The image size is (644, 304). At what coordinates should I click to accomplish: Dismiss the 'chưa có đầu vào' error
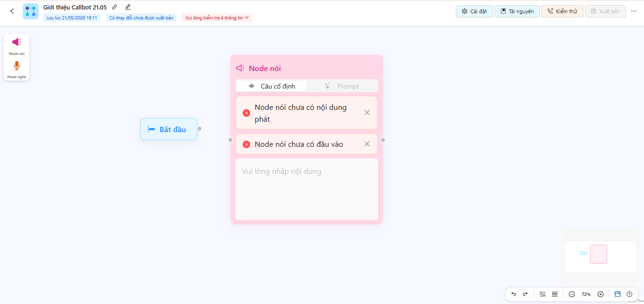[x=367, y=144]
